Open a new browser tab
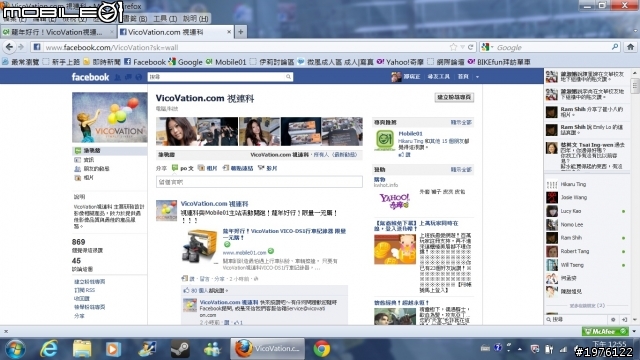This screenshot has width=640, height=360. pyautogui.click(x=240, y=32)
